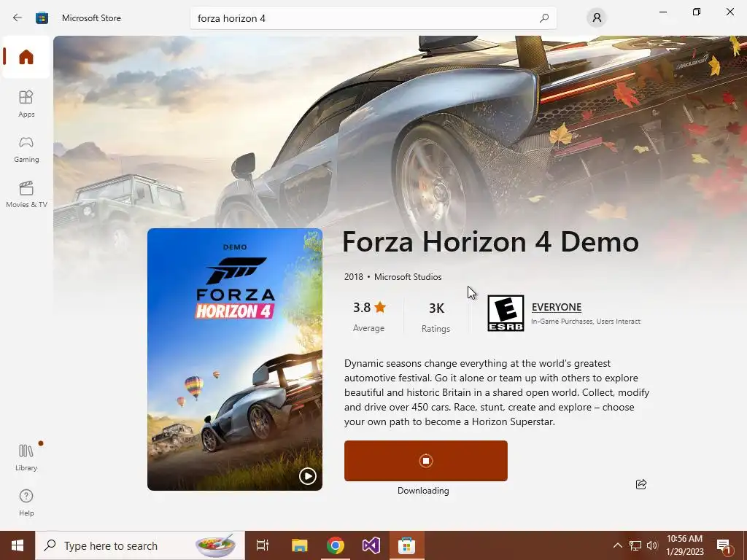747x560 pixels.
Task: Click In-Game Purchases, Users Interact text
Action: pos(586,322)
